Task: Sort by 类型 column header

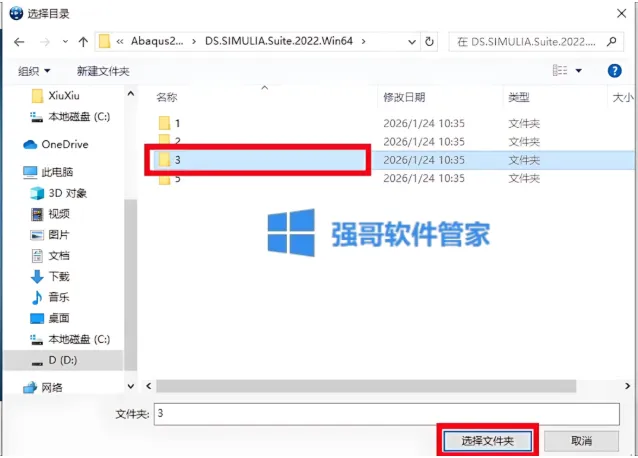Action: [x=519, y=97]
